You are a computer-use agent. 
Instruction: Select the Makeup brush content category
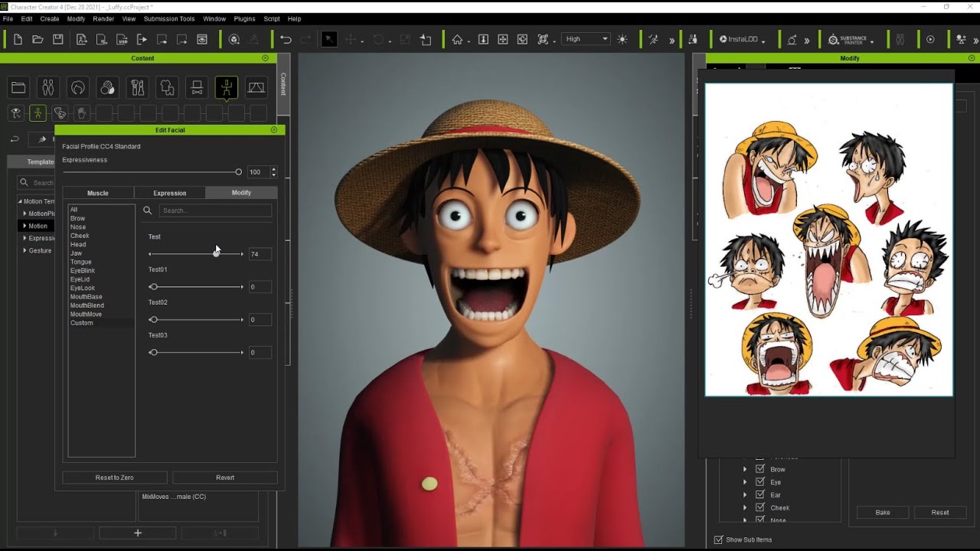(x=137, y=88)
